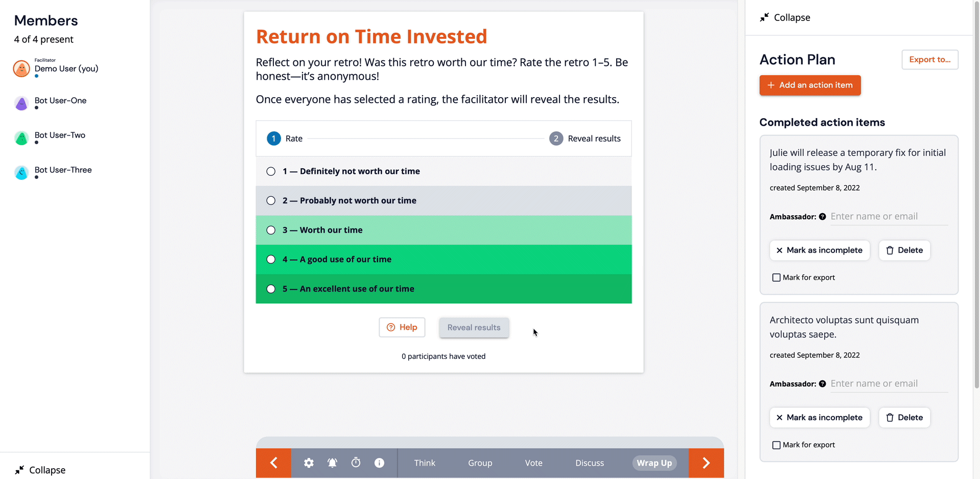Collapse the Members sidebar
The image size is (980, 479).
pos(40,470)
